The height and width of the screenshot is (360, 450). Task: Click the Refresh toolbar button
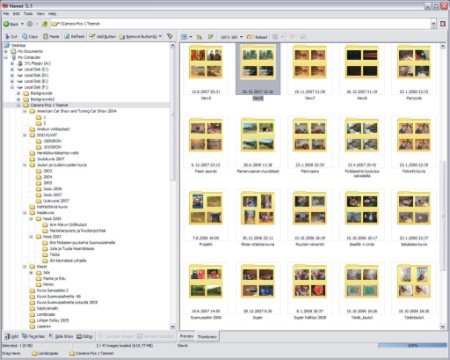[74, 36]
